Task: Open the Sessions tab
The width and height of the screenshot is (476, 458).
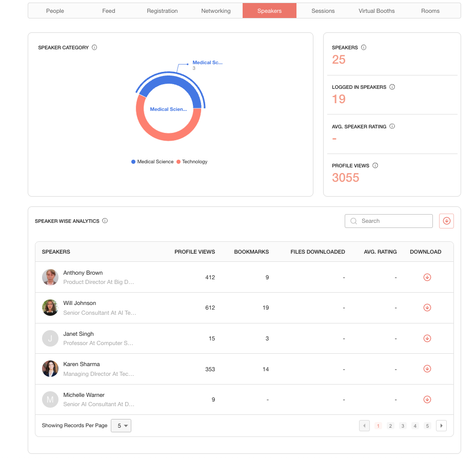Action: 323,11
